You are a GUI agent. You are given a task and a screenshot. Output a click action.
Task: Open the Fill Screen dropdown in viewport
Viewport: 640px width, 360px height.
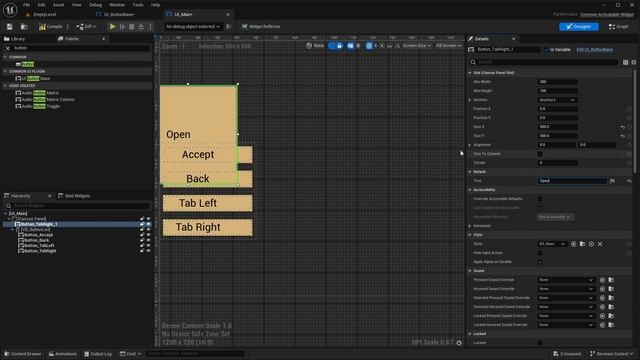(x=448, y=46)
